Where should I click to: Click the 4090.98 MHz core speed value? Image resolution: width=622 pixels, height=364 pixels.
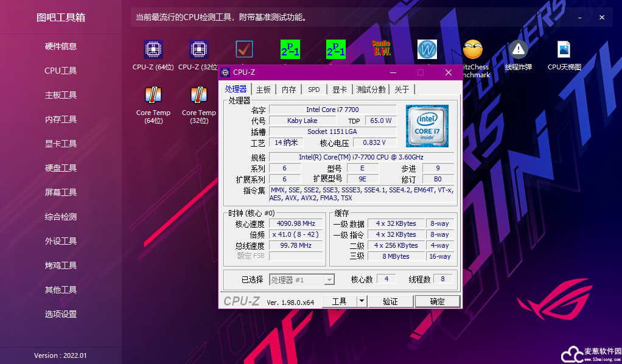tap(296, 223)
